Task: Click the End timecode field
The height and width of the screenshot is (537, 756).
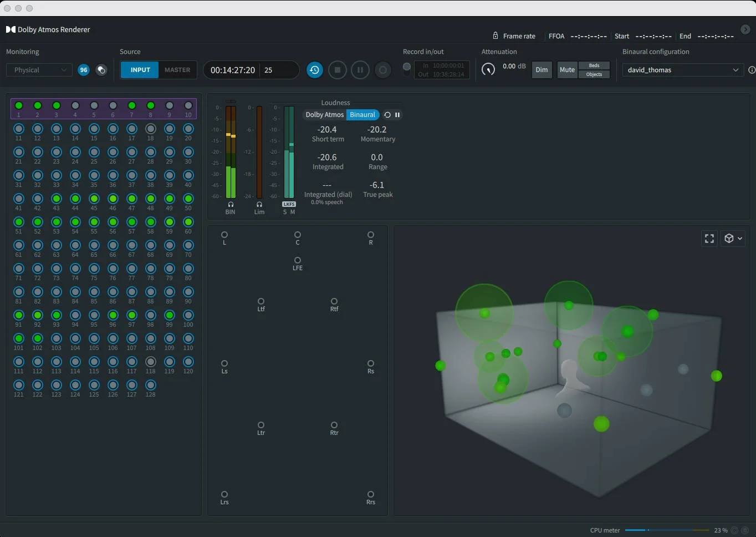Action: [716, 36]
